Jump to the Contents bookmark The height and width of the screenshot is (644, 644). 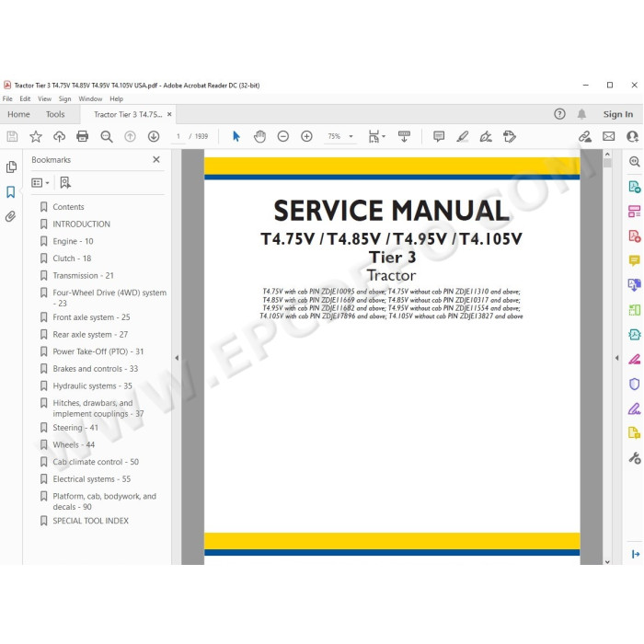click(68, 207)
